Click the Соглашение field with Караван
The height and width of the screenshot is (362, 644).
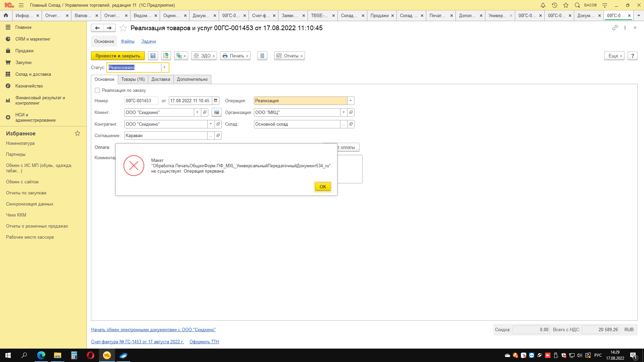pyautogui.click(x=166, y=135)
